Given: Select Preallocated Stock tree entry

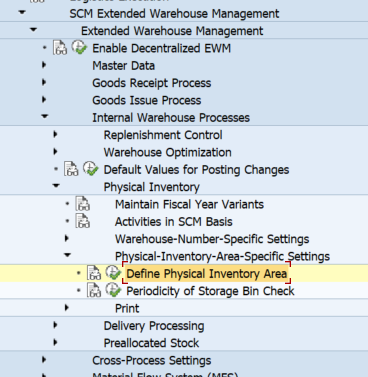Looking at the screenshot, I should 151,343.
